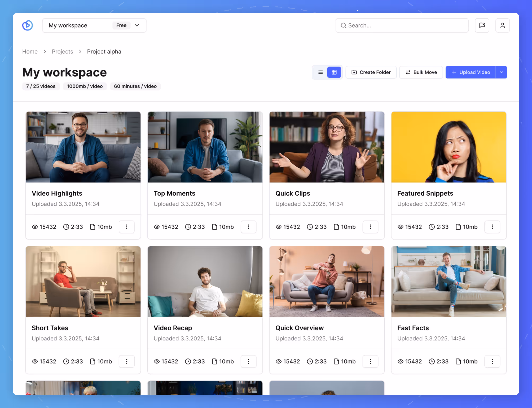Viewport: 532px width, 408px height.
Task: Open options menu for Quick Overview
Action: (370, 361)
